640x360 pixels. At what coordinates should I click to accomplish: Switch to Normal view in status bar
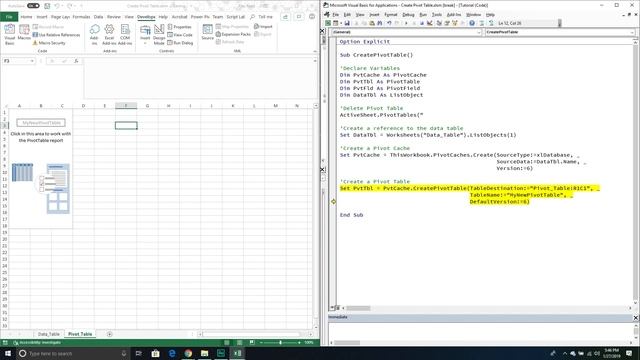pos(227,342)
